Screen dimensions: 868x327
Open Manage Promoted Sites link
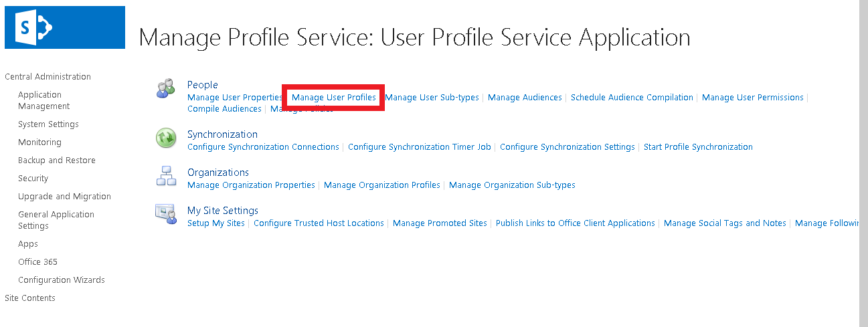tap(440, 223)
